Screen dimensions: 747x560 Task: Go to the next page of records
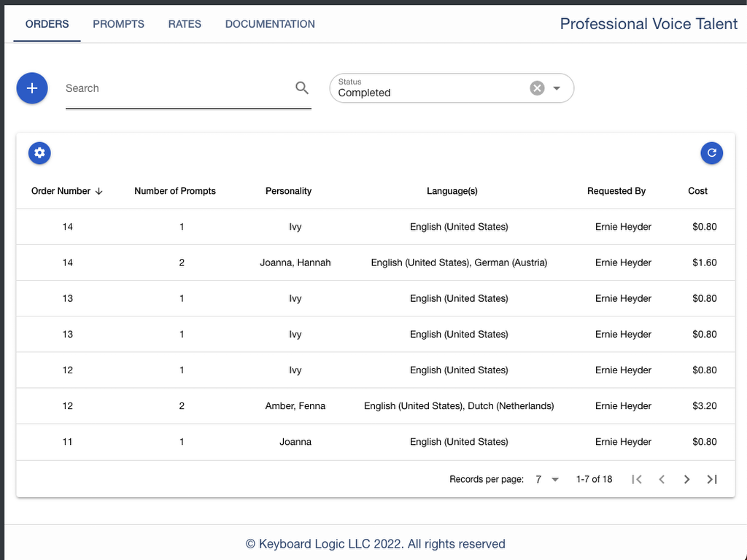click(686, 479)
